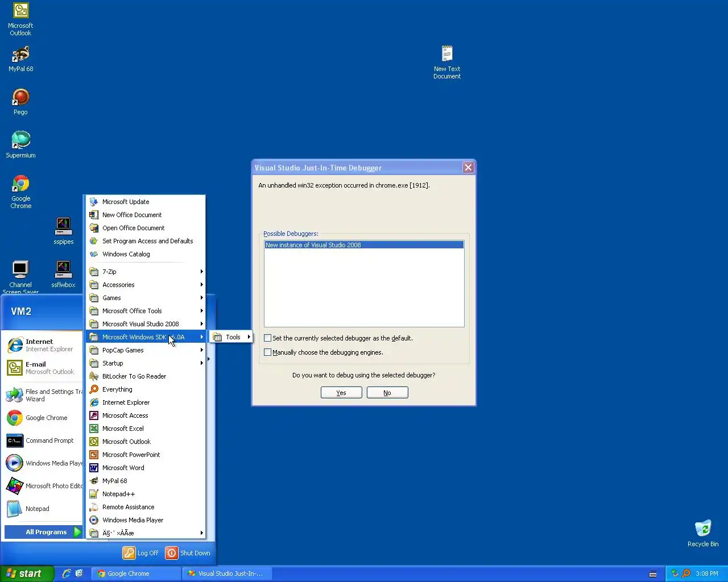Expand the Games program folder
The height and width of the screenshot is (582, 728).
pos(145,298)
